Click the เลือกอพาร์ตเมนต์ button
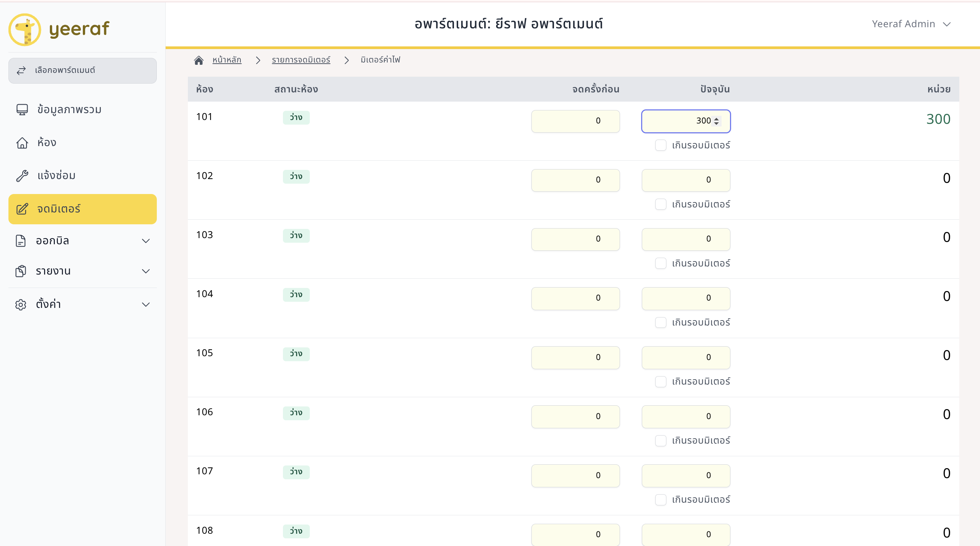This screenshot has width=980, height=546. click(82, 71)
